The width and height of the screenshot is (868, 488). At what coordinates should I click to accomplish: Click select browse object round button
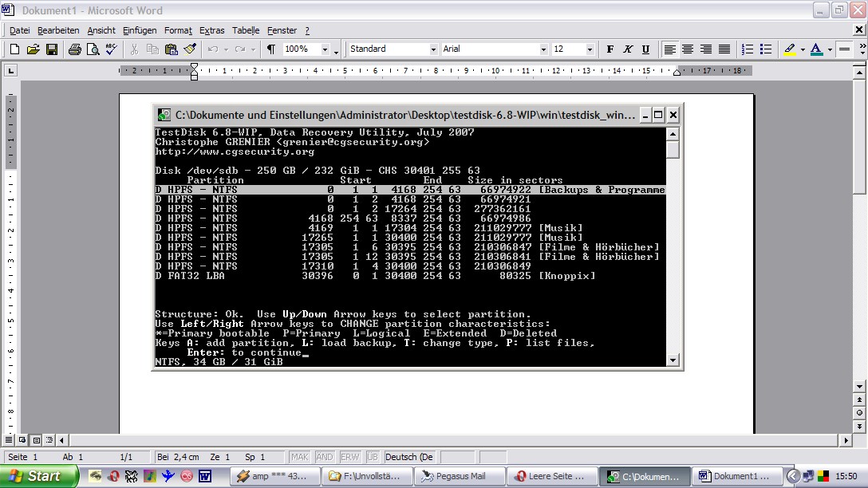859,413
